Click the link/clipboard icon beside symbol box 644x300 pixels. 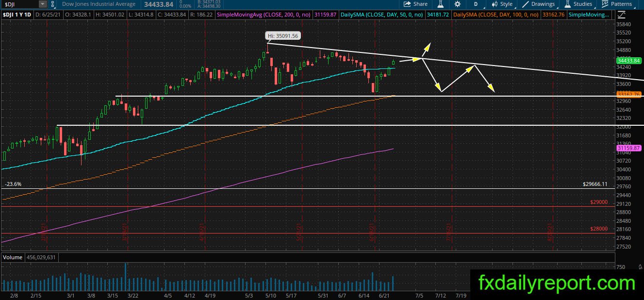[54, 4]
